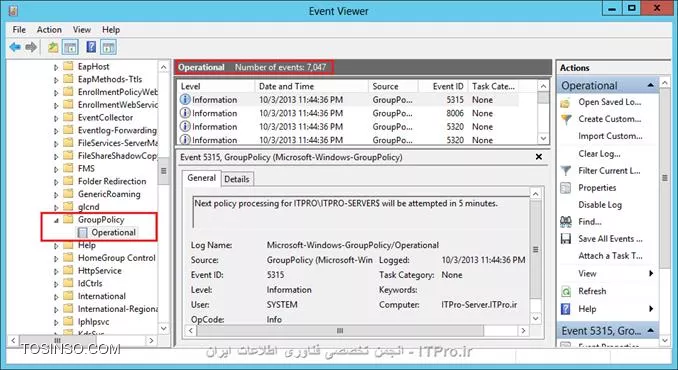Sort by Source column header

pos(393,86)
